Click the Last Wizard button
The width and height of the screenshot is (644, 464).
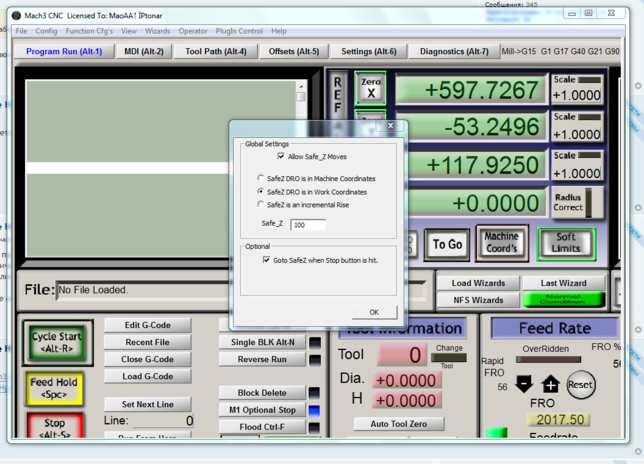click(x=564, y=283)
